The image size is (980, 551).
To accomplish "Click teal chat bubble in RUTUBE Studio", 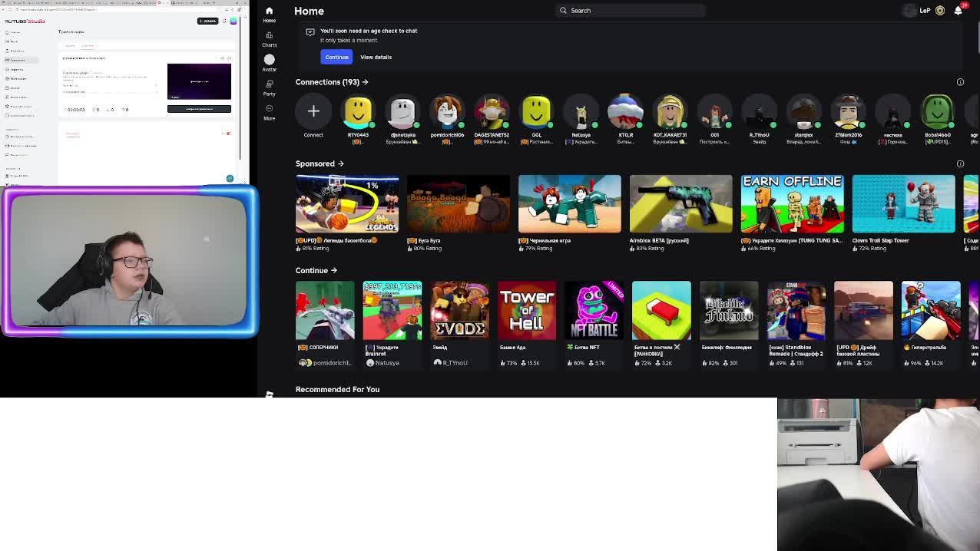I will pos(230,178).
